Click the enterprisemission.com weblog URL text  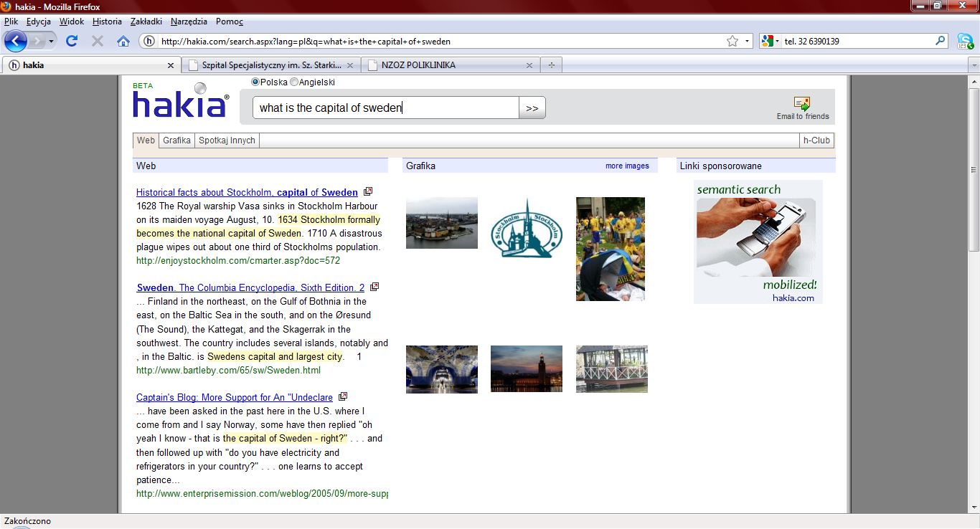pos(262,494)
